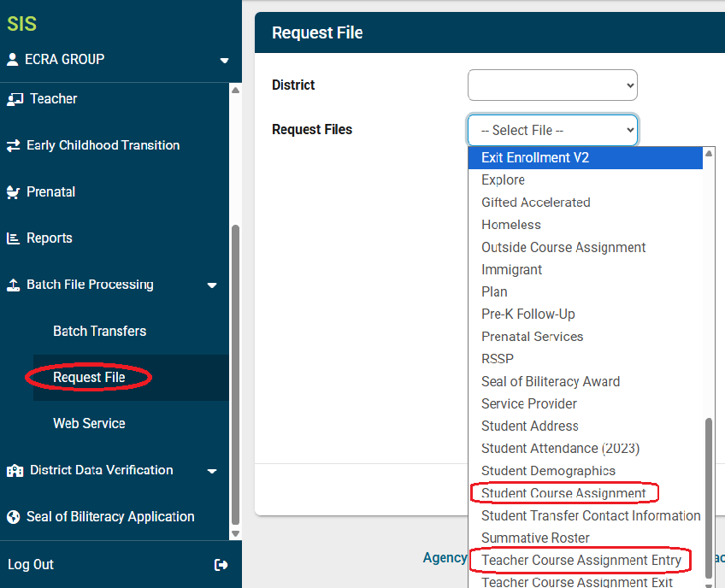Click the Reports chart icon
Screen dimensions: 725x588
click(x=13, y=238)
